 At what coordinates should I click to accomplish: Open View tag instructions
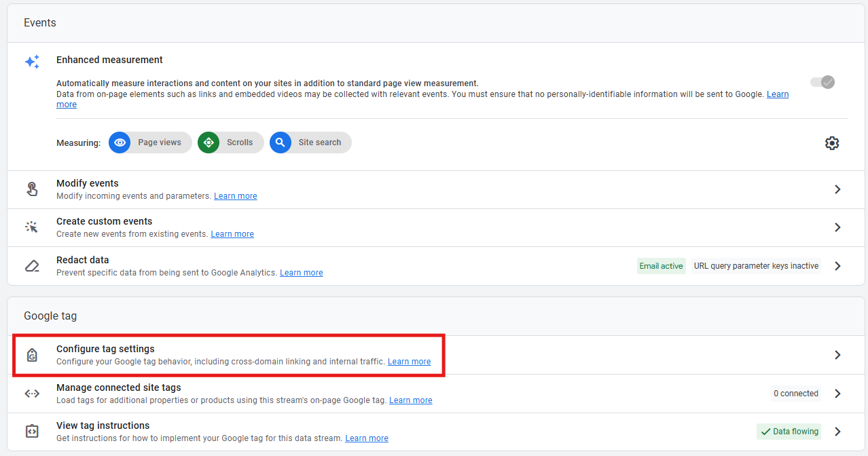pos(435,432)
